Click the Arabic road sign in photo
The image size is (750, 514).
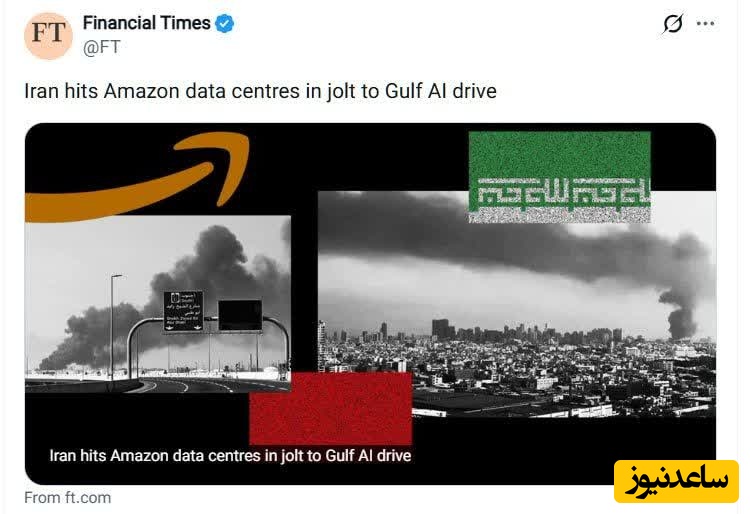pyautogui.click(x=183, y=312)
